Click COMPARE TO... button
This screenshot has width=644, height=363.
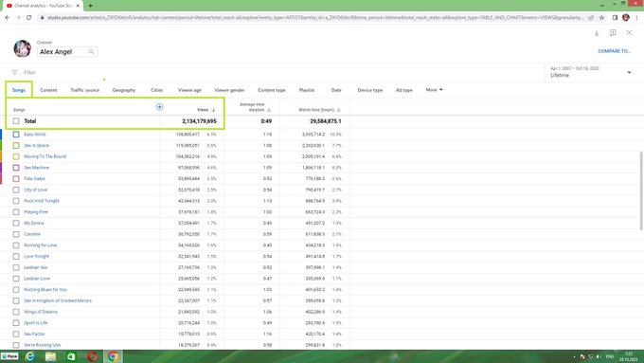point(614,51)
